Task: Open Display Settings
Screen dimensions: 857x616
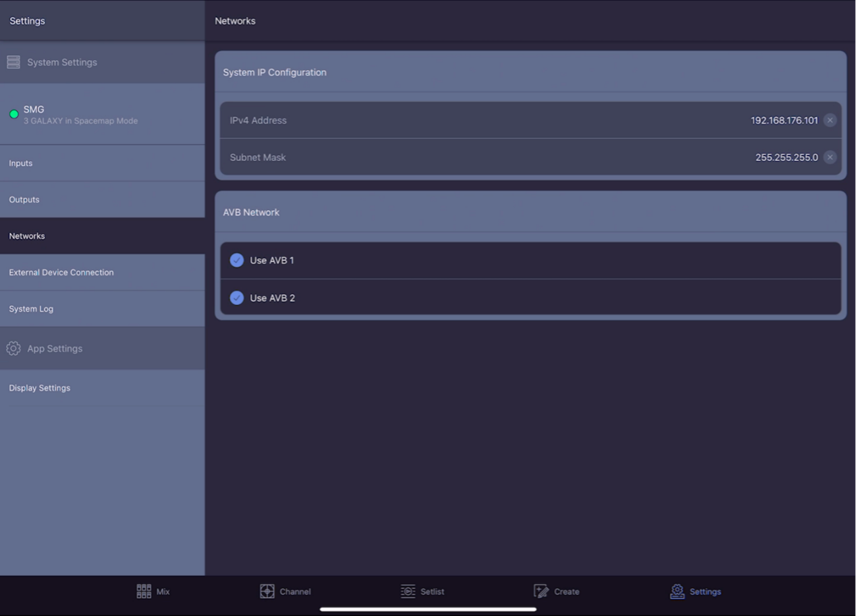Action: [x=102, y=388]
